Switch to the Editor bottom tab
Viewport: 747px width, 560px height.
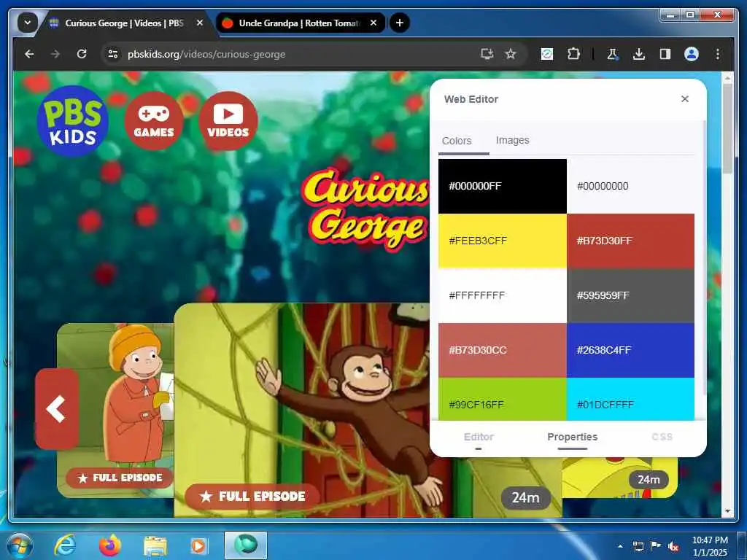click(479, 437)
